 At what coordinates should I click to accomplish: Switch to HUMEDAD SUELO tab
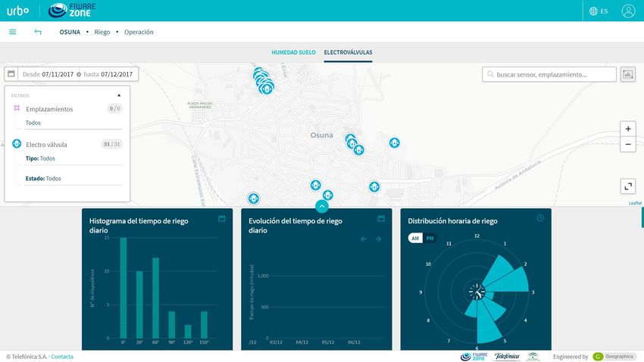[294, 52]
